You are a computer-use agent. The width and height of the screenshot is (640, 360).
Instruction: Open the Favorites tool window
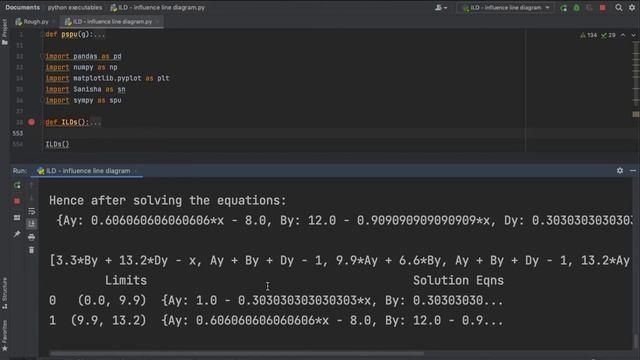[x=4, y=336]
